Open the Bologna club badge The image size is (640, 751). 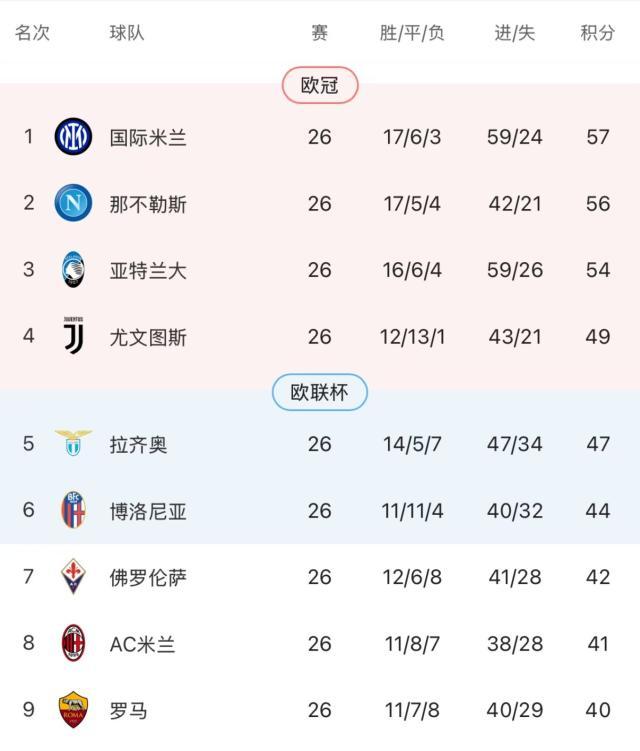tap(73, 510)
